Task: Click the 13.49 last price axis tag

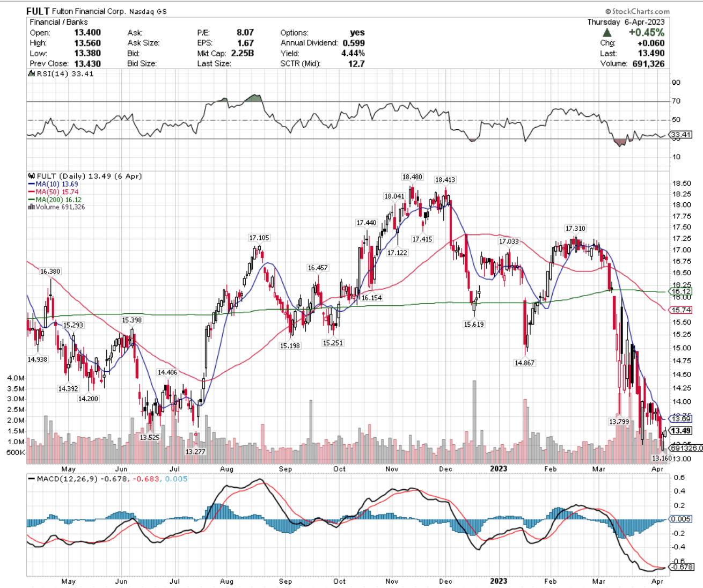Action: click(x=681, y=431)
